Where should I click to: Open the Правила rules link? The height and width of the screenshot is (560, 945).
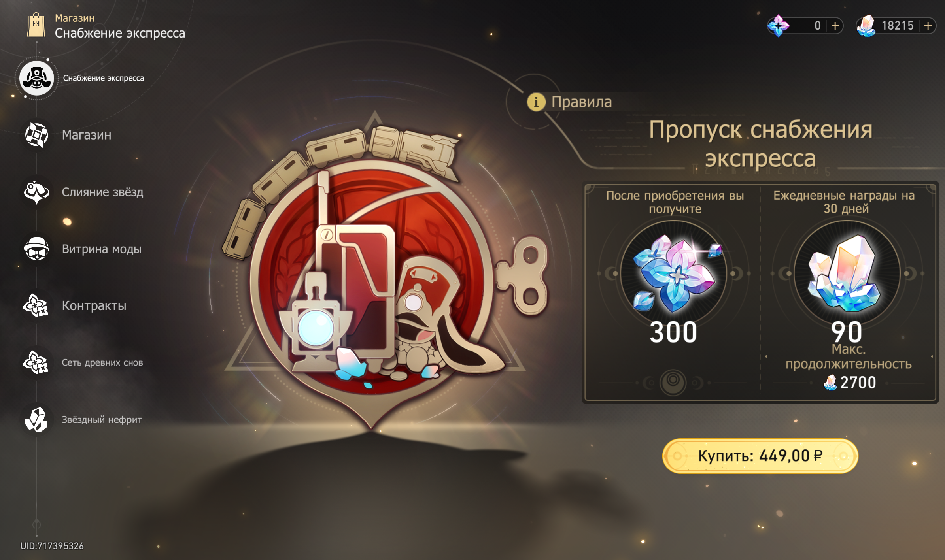click(x=581, y=102)
